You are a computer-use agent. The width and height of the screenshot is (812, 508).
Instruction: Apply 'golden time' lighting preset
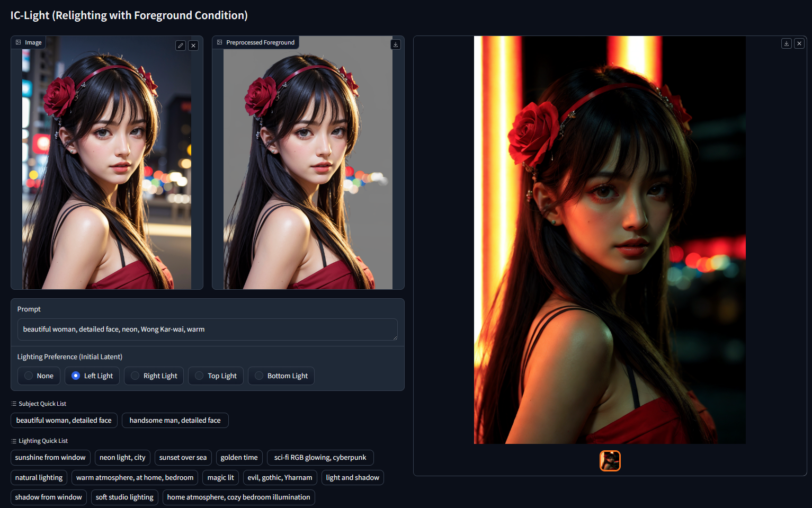pos(239,458)
